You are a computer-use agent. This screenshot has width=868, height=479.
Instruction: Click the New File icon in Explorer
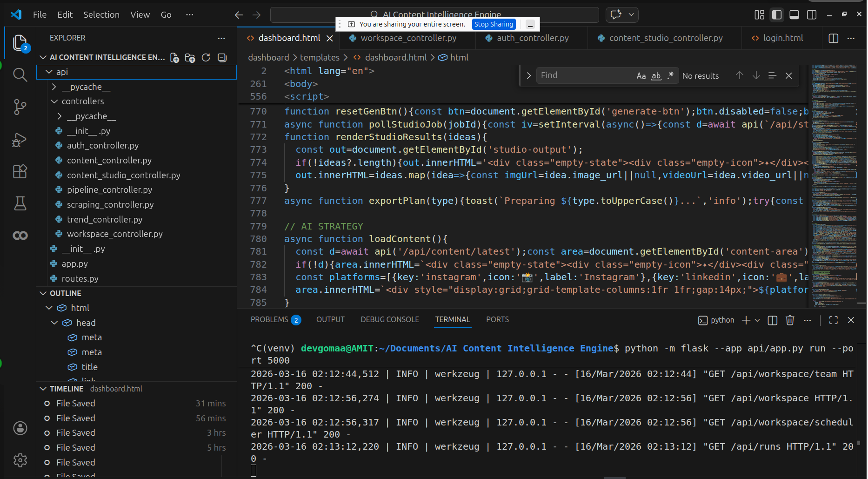tap(174, 58)
